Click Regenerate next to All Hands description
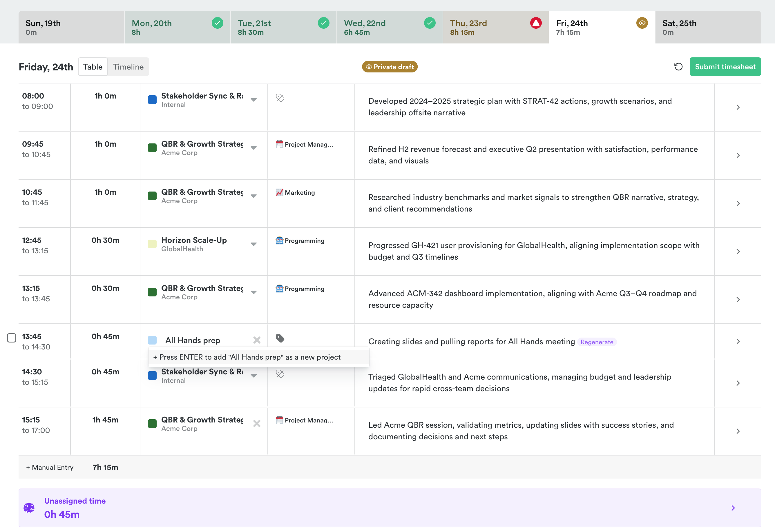Viewport: 775px width, 532px height. click(x=597, y=342)
